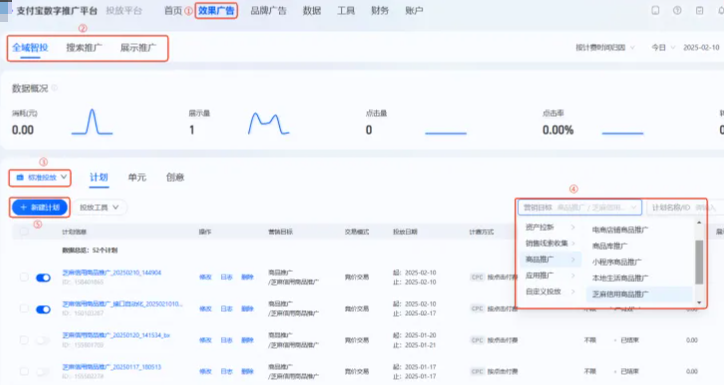Click the checklist task icon in header
Viewport: 724px width, 385px height.
(700, 10)
